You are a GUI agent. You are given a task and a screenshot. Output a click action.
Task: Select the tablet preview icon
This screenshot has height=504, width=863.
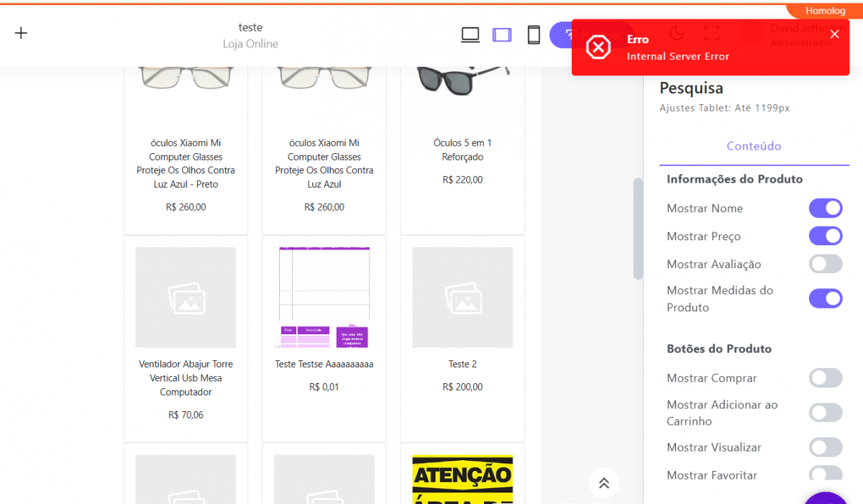click(x=502, y=35)
